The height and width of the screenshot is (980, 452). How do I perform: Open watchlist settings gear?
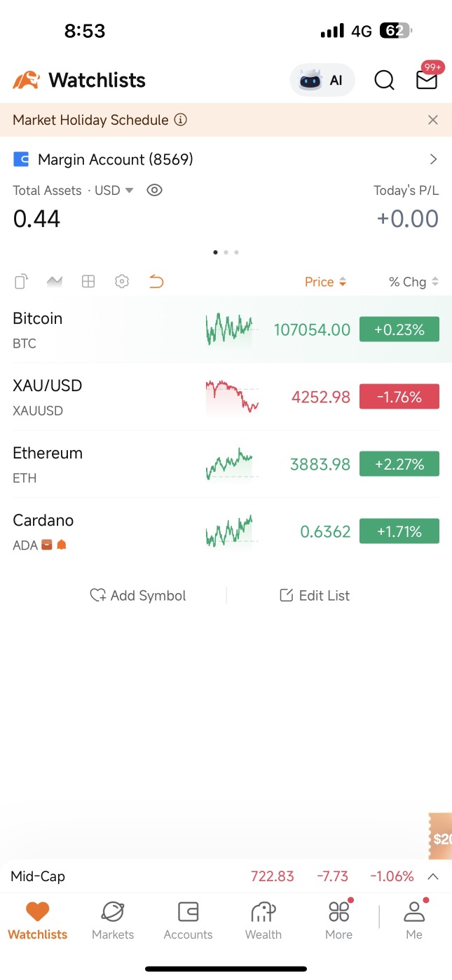coord(122,282)
